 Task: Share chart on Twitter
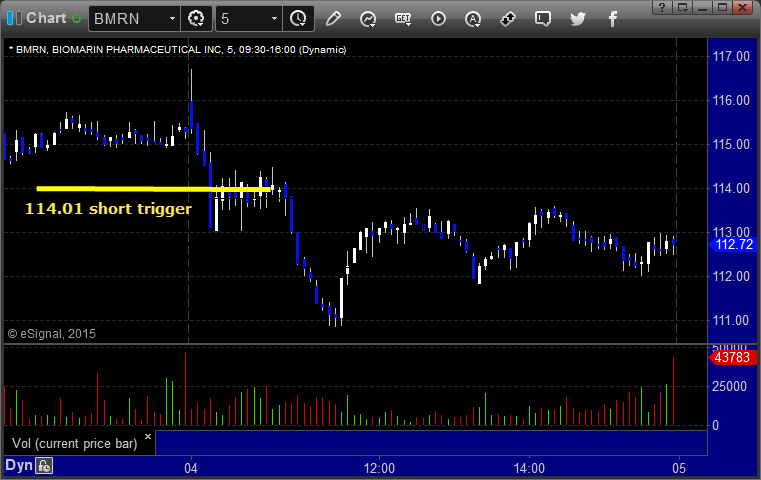click(578, 19)
